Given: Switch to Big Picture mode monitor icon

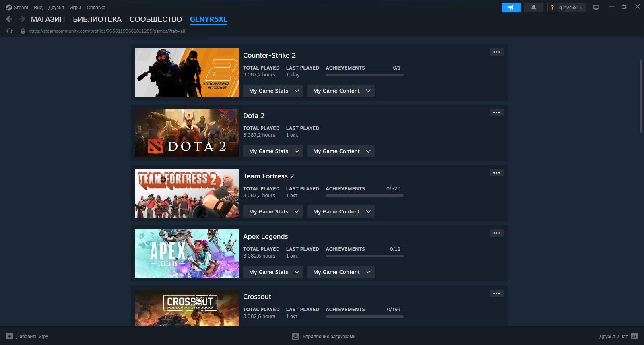Looking at the screenshot, I should pyautogui.click(x=596, y=8).
